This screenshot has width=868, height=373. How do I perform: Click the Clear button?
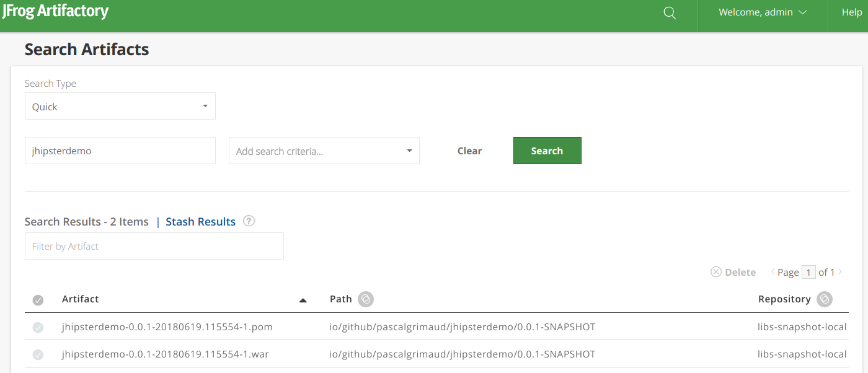469,151
